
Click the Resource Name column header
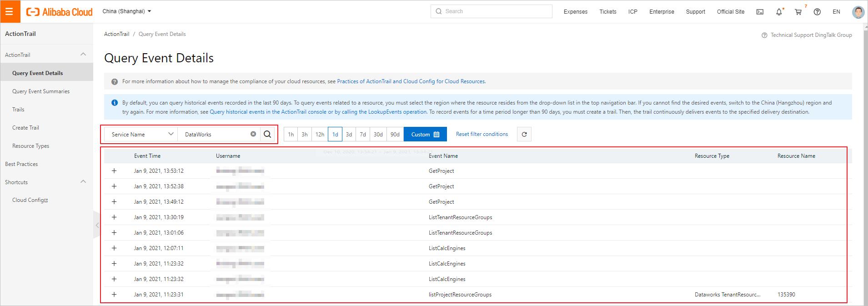(x=796, y=156)
